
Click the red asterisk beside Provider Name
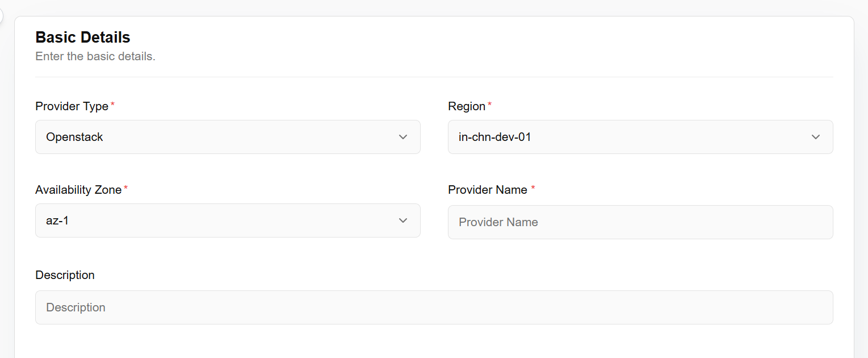(x=533, y=188)
